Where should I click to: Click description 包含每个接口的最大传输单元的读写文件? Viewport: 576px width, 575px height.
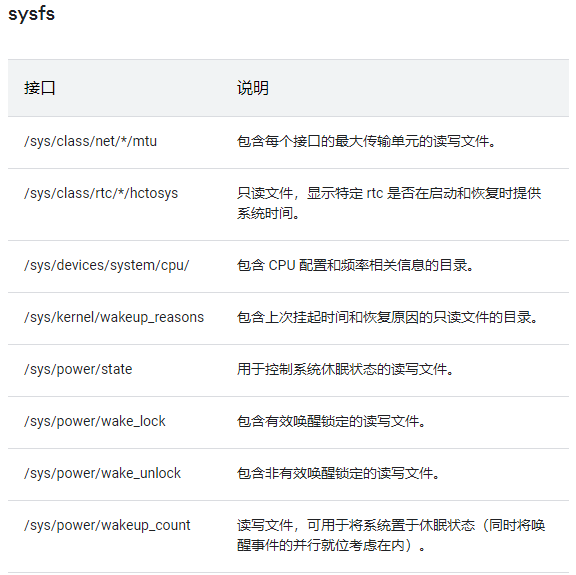coord(366,141)
